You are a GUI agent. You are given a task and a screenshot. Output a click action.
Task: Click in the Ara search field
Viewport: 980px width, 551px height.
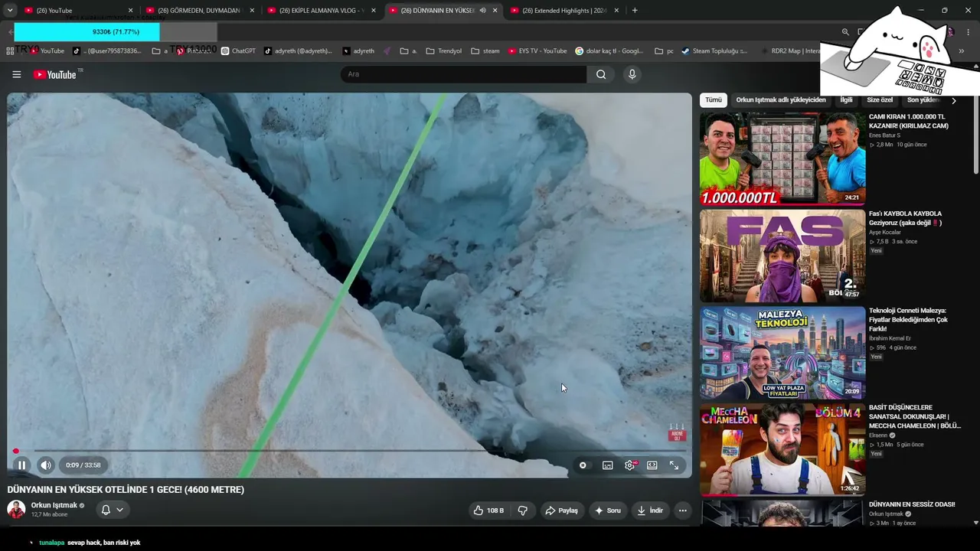pos(463,74)
